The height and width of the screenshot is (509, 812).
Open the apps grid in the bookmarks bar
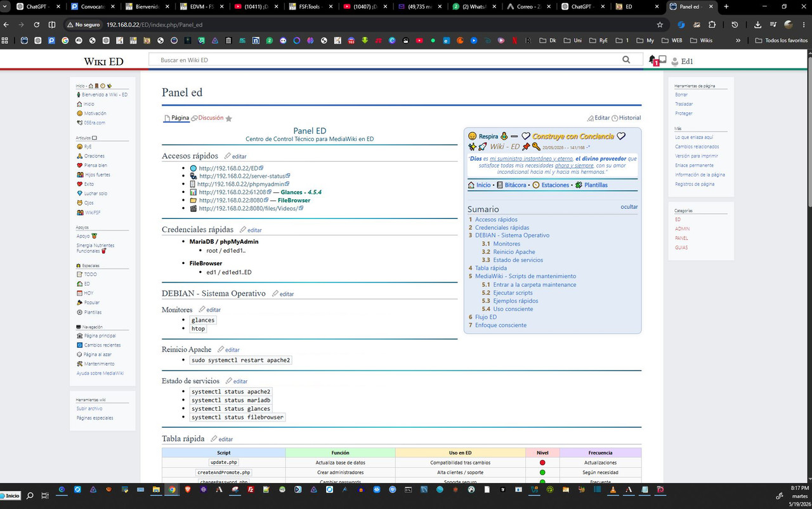coord(6,40)
